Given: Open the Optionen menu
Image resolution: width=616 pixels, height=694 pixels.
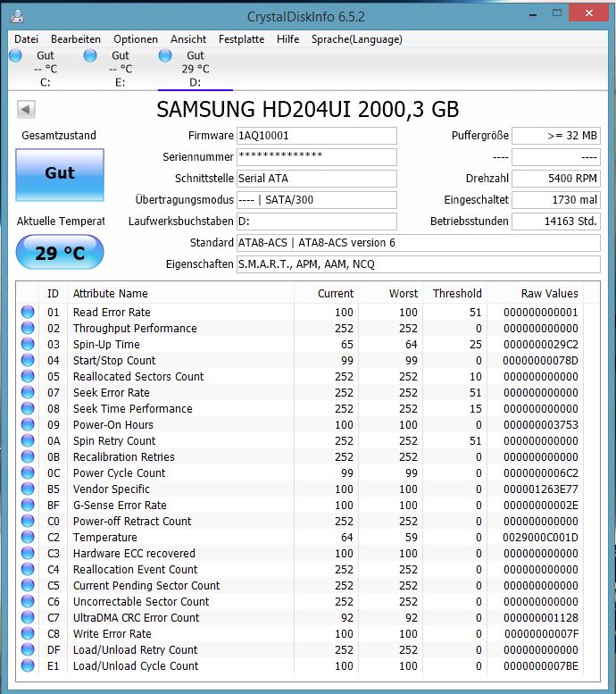Looking at the screenshot, I should (x=136, y=39).
